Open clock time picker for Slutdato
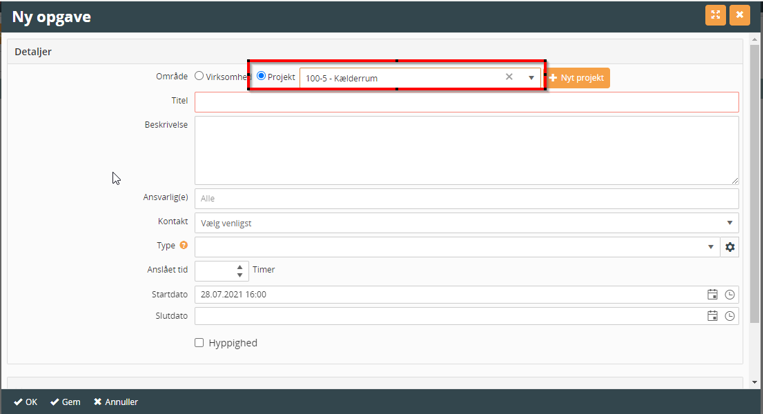The width and height of the screenshot is (763, 414). 730,316
